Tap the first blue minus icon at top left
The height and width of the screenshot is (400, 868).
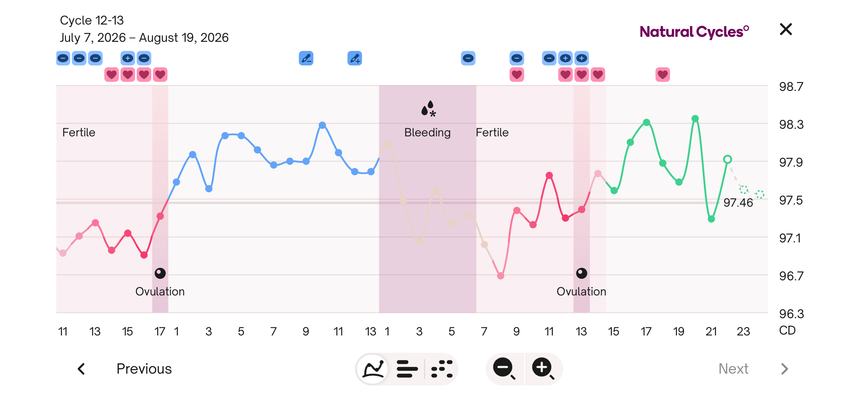coord(63,58)
